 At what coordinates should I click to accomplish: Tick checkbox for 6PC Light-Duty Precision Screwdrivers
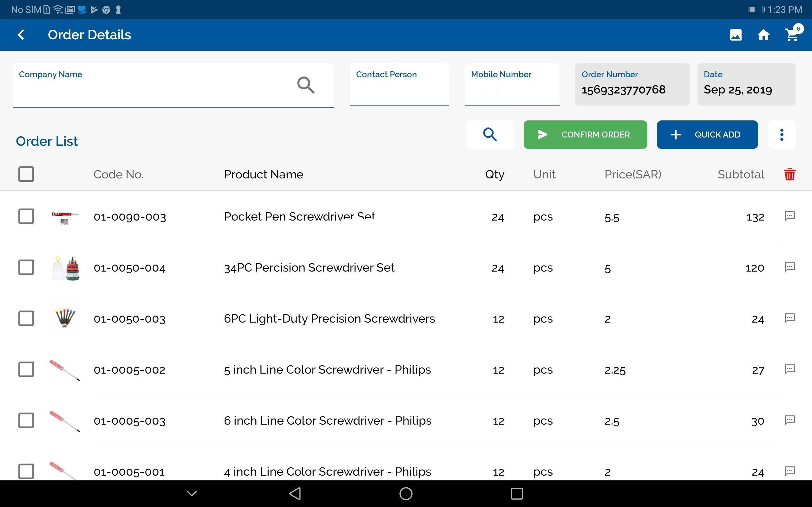point(26,318)
